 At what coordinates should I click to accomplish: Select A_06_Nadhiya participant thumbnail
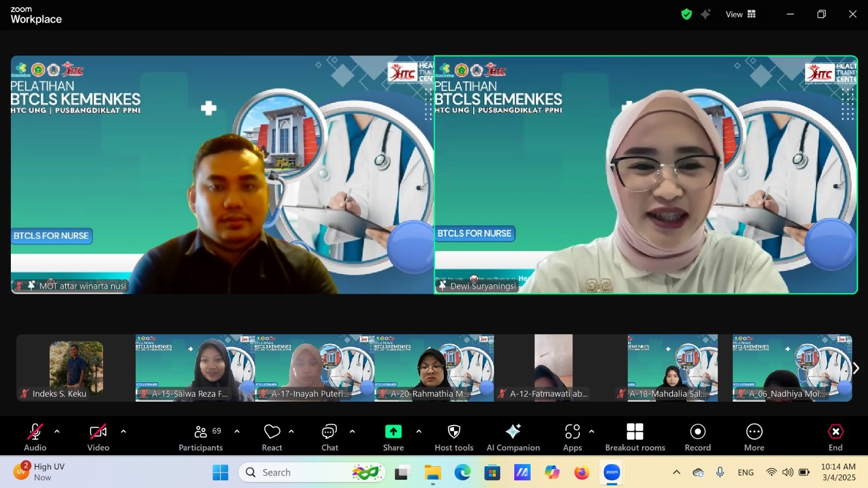pos(792,368)
